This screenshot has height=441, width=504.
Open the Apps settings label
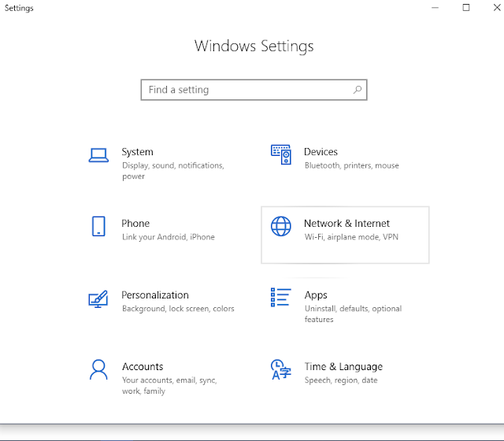point(316,295)
